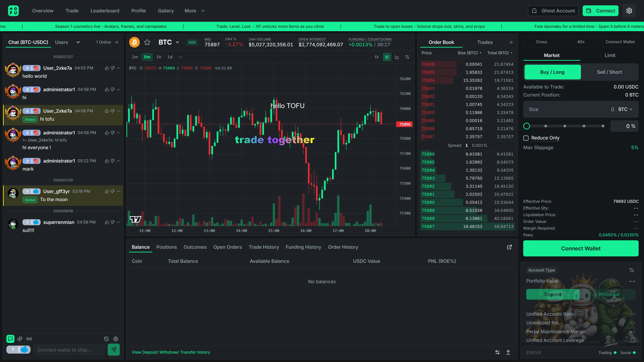Switch chart interval to 1d
This screenshot has height=362, width=644.
[x=170, y=57]
